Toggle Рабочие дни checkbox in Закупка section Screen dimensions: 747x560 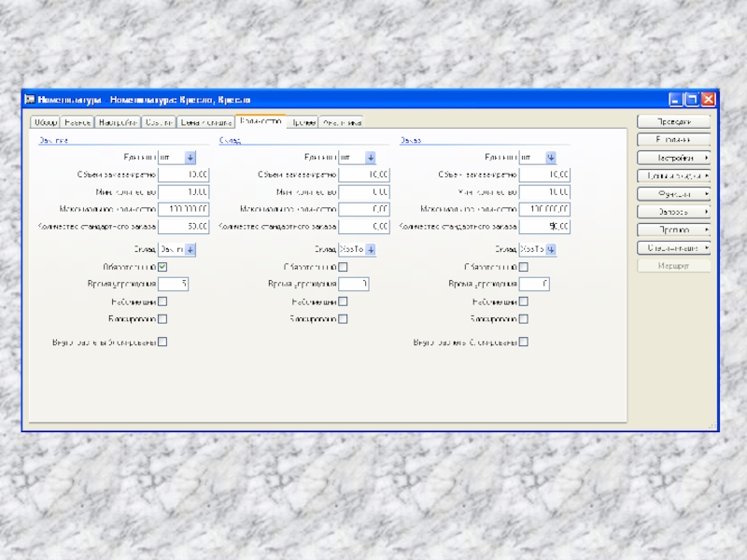[x=162, y=301]
